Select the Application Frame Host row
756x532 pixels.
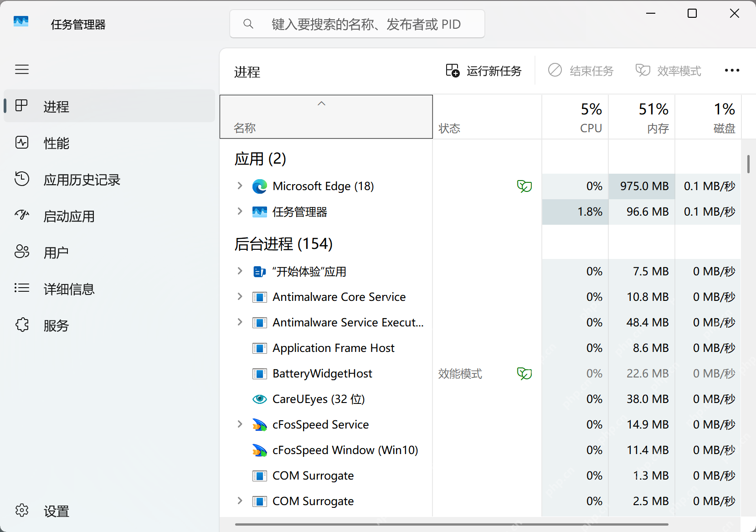pos(480,348)
